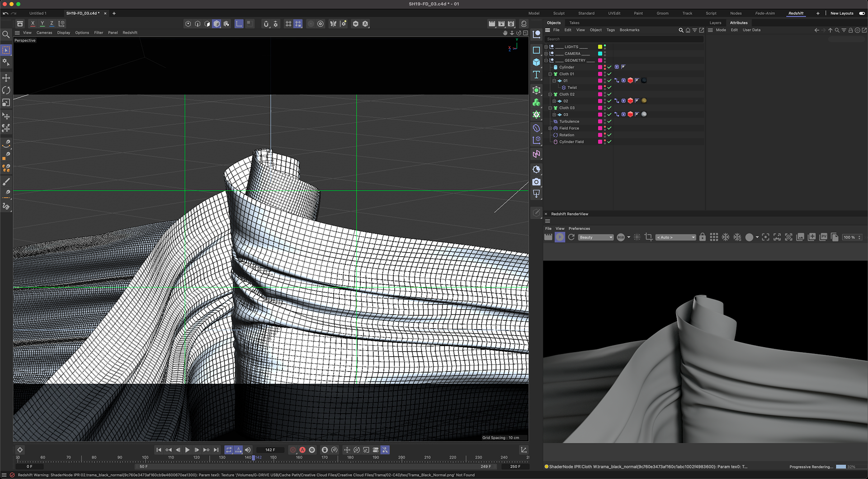Image resolution: width=868 pixels, height=479 pixels.
Task: Select the Rotate tool in left toolbar
Action: click(x=6, y=90)
